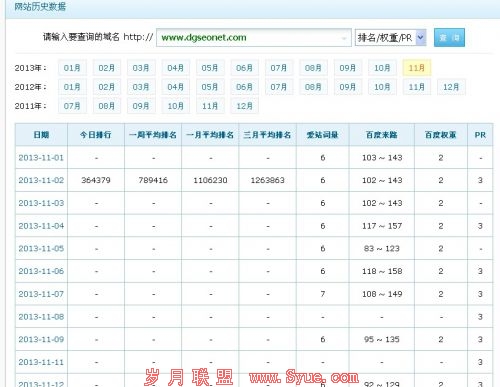
Task: Select 2012 03月 tab
Action: pos(141,87)
